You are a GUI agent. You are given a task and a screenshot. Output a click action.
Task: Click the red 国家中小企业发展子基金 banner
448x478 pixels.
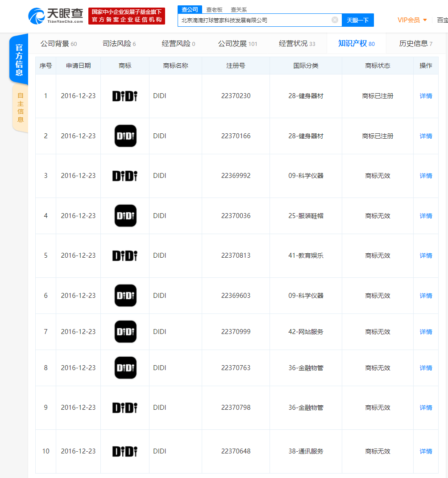coord(127,16)
